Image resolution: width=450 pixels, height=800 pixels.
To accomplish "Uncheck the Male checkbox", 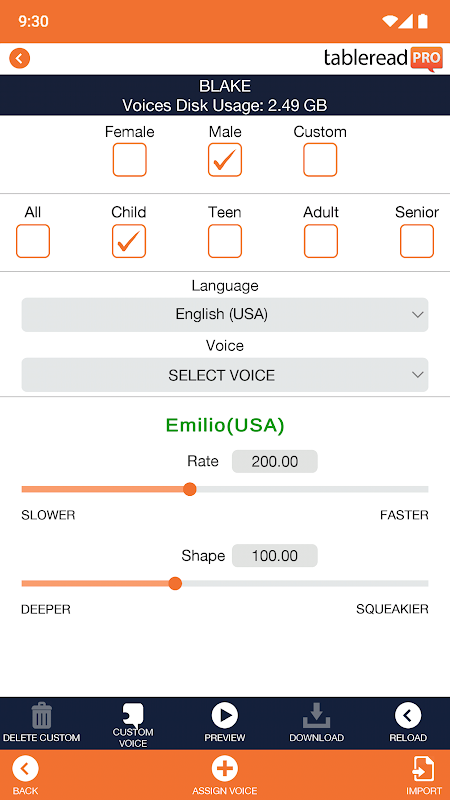I will click(224, 160).
